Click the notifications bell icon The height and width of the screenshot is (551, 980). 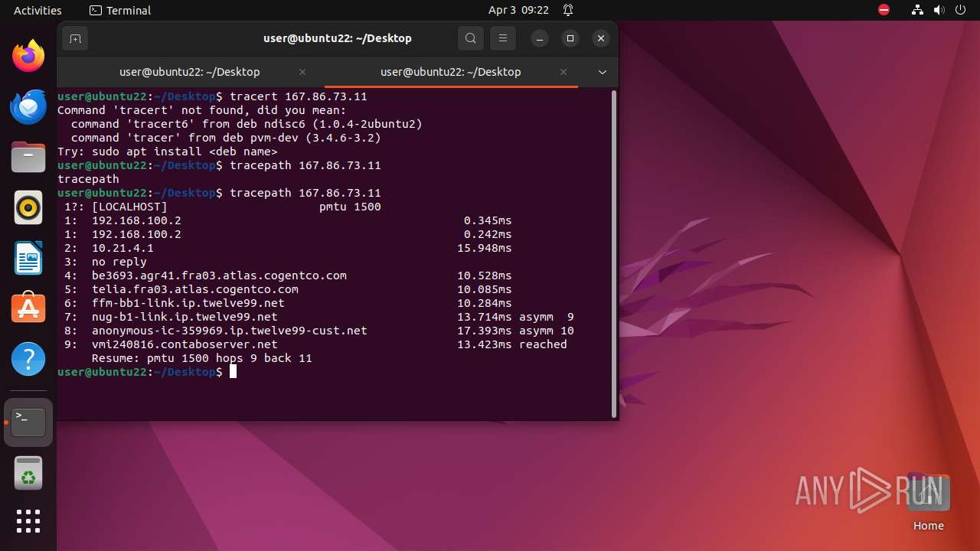tap(568, 10)
